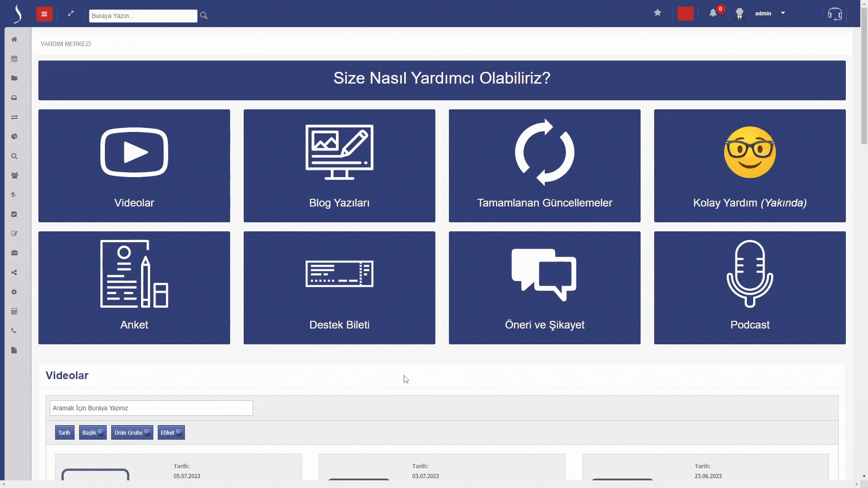Screen dimensions: 868x488
Task: Click the video search input field
Action: coord(151,408)
